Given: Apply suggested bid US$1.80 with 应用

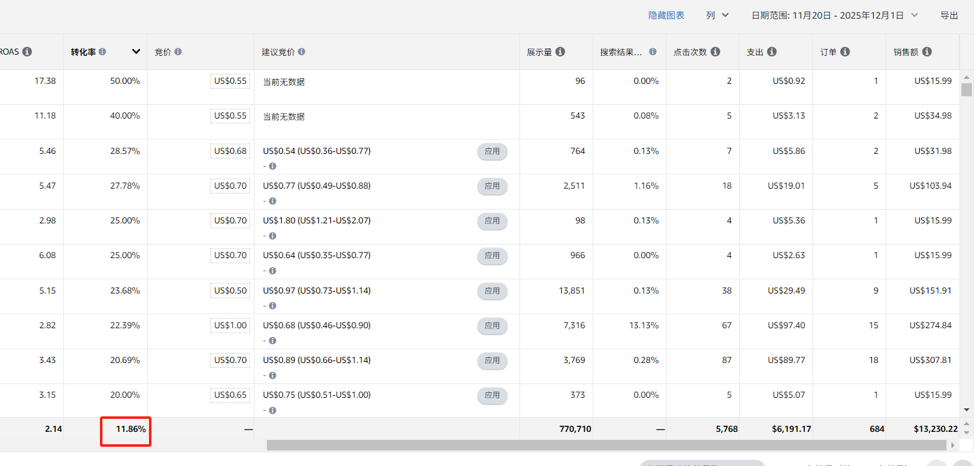Looking at the screenshot, I should [492, 221].
